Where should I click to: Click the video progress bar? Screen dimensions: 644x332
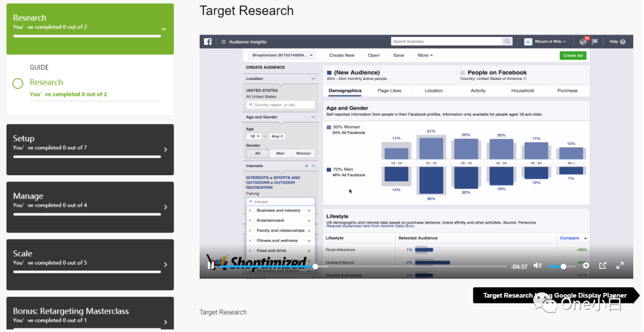click(x=364, y=266)
